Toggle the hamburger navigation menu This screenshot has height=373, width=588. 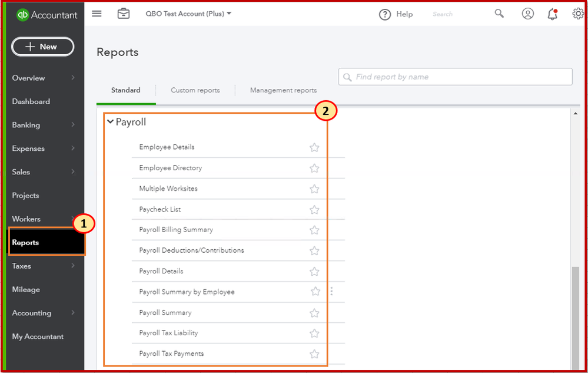tap(97, 14)
